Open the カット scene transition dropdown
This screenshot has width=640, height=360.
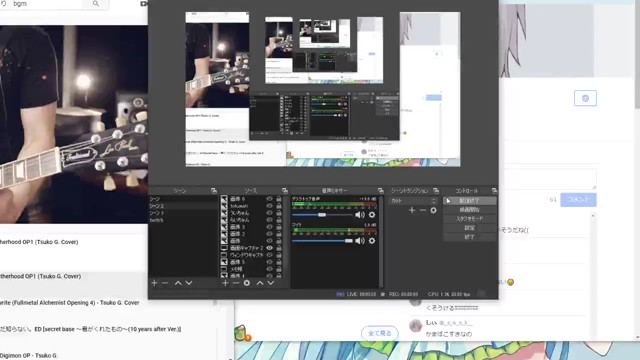point(413,201)
